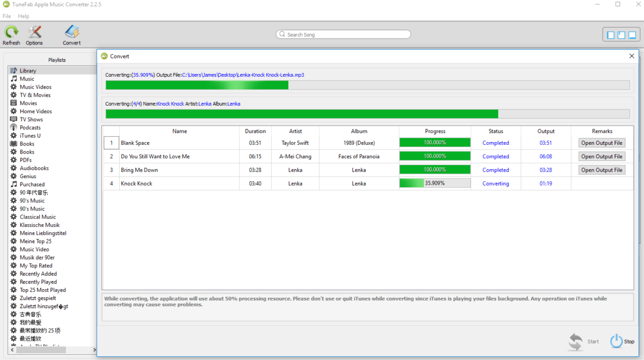Click the Podcasts icon in playlists

[x=14, y=127]
